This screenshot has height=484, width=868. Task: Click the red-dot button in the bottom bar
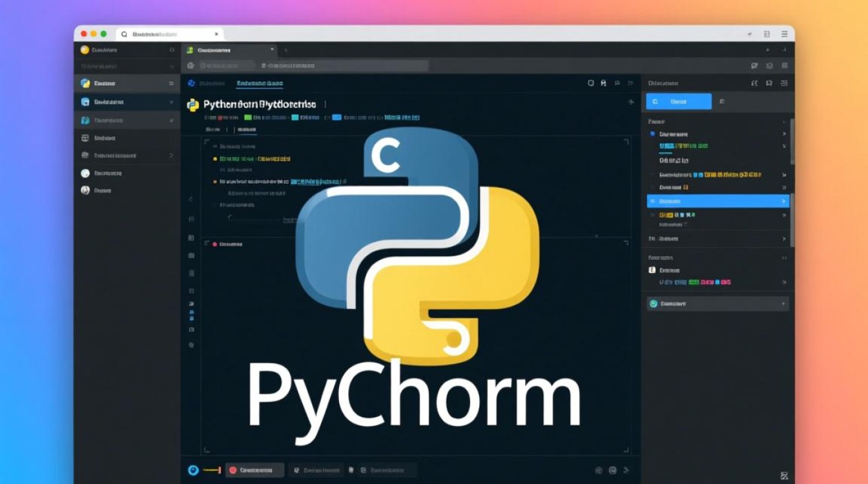254,470
